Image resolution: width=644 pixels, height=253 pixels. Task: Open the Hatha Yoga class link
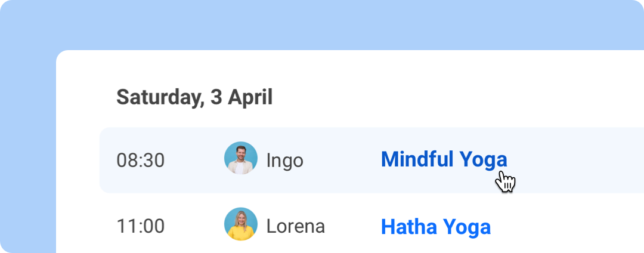[x=435, y=227]
